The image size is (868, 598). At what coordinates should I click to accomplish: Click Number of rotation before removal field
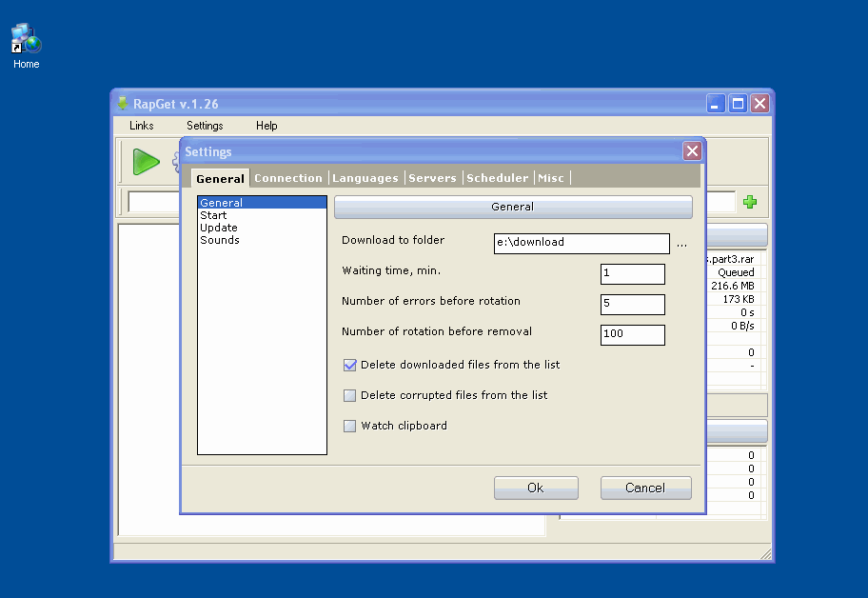pyautogui.click(x=633, y=335)
